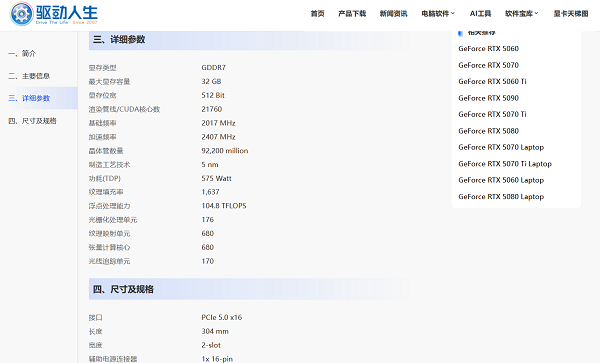Screen dimensions: 600x363
Task: Open 显卡天梯图 in the navigation
Action: coord(571,14)
